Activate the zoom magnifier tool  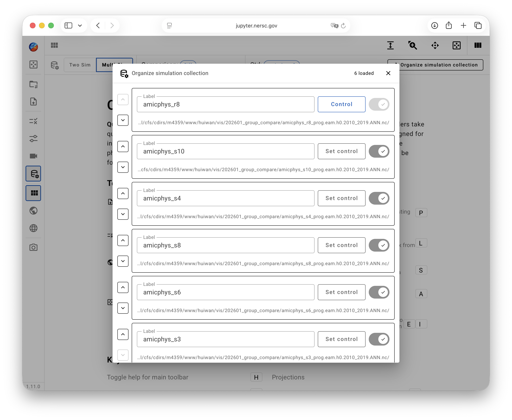[x=413, y=45]
